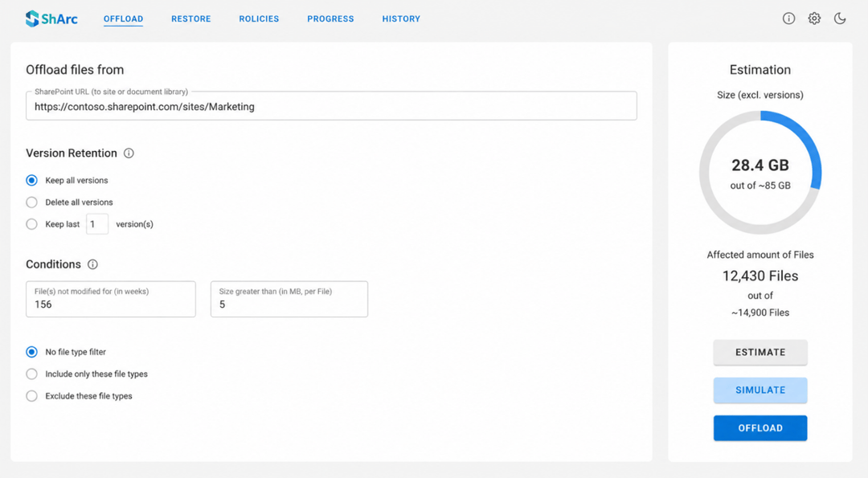Edit the Keep last version count box

pos(97,224)
